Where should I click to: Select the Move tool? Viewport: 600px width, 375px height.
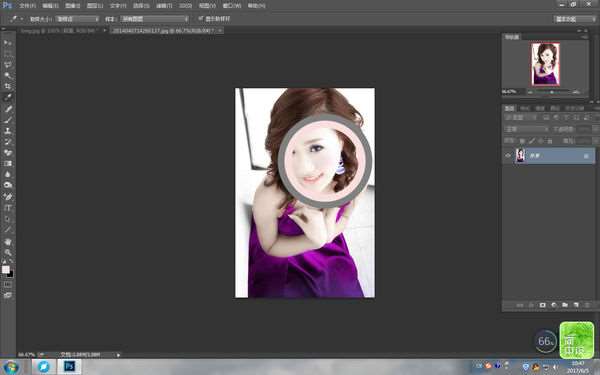point(8,43)
